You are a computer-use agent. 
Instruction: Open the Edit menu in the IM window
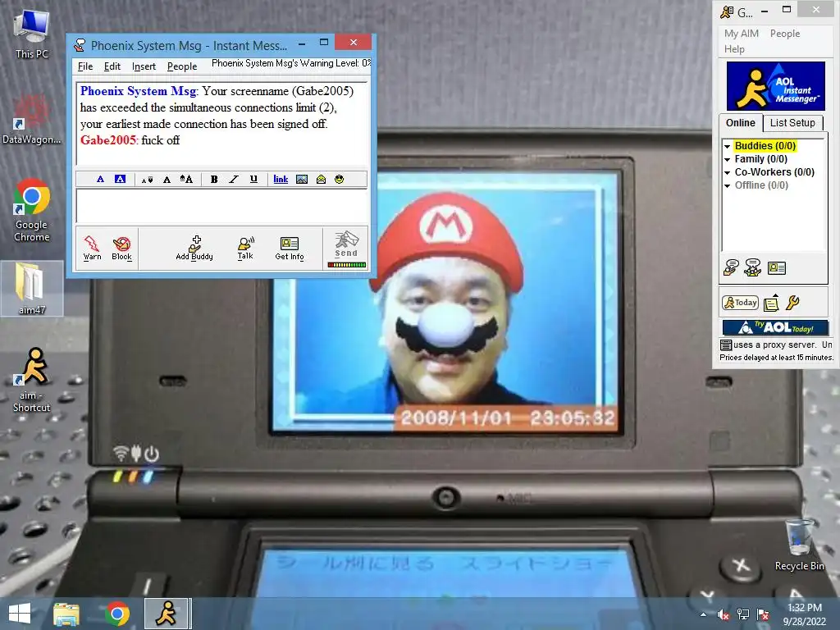(x=112, y=66)
